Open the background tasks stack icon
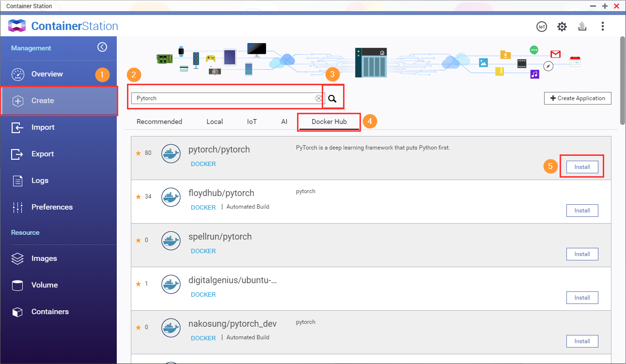Image resolution: width=626 pixels, height=364 pixels. click(x=582, y=27)
